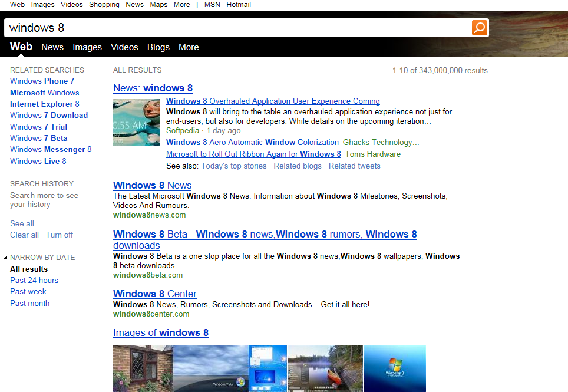Viewport: 568px width, 392px height.
Task: Switch to the Blogs search tab
Action: 158,47
